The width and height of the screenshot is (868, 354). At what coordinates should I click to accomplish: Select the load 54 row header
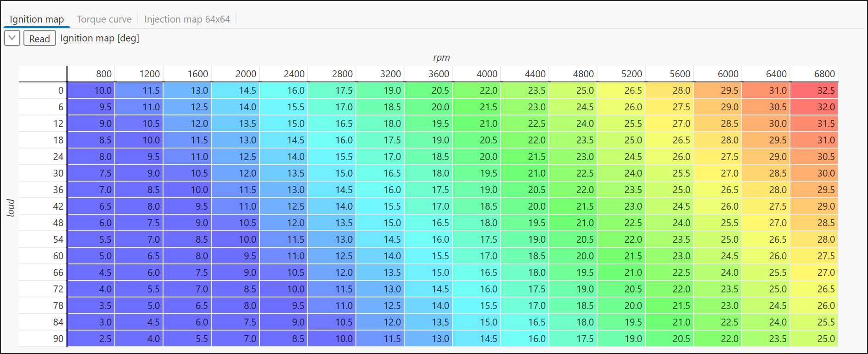pyautogui.click(x=43, y=240)
